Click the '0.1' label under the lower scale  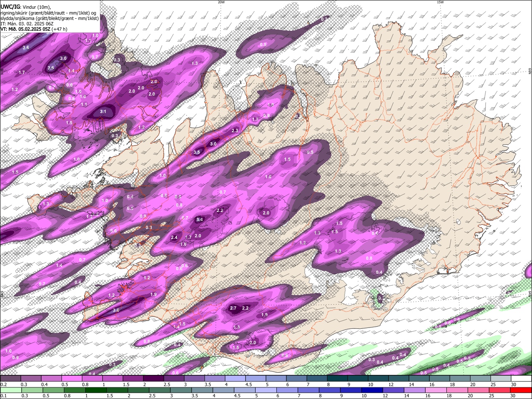click(3, 396)
